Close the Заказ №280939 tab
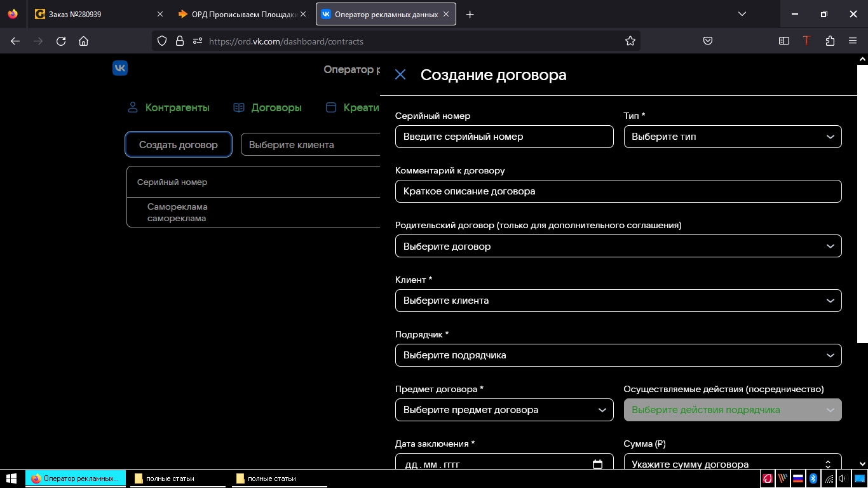Image resolution: width=868 pixels, height=488 pixels. 159,14
